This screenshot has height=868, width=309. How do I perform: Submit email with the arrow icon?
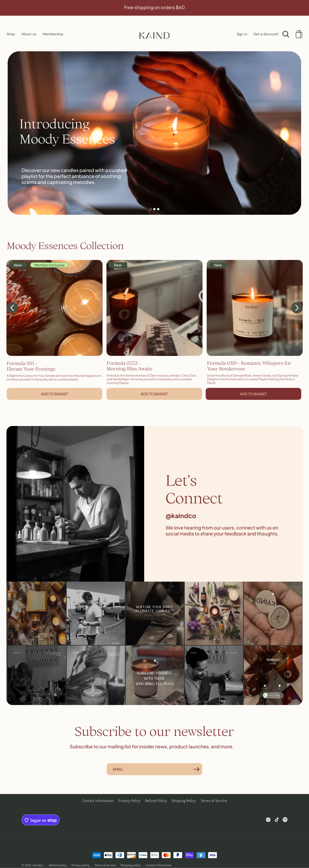tap(196, 769)
